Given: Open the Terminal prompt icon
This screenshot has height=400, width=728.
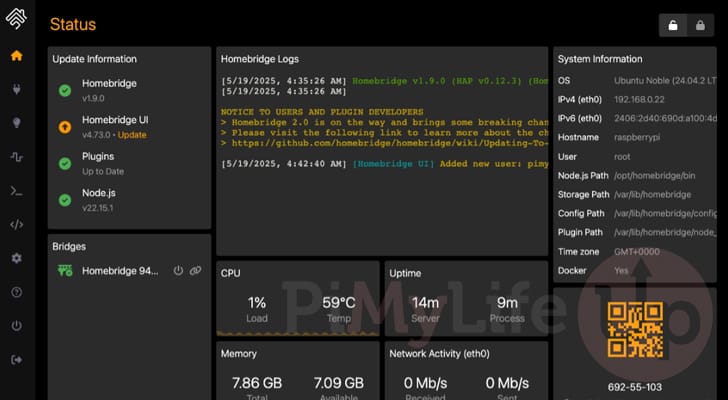Looking at the screenshot, I should [x=17, y=191].
